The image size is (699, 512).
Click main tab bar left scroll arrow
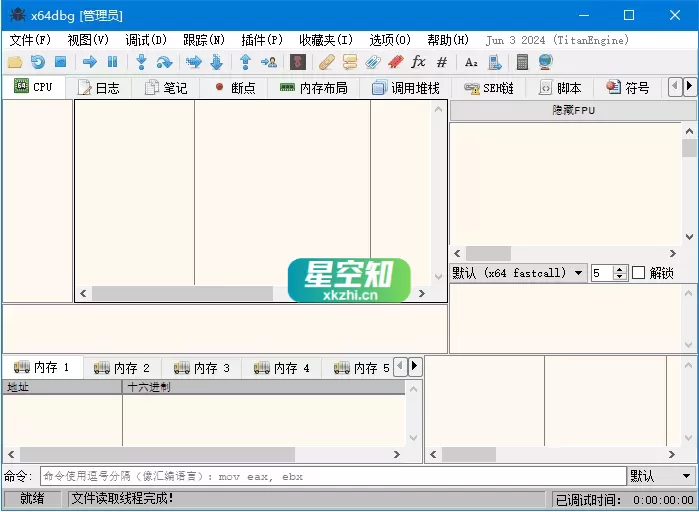click(x=675, y=86)
